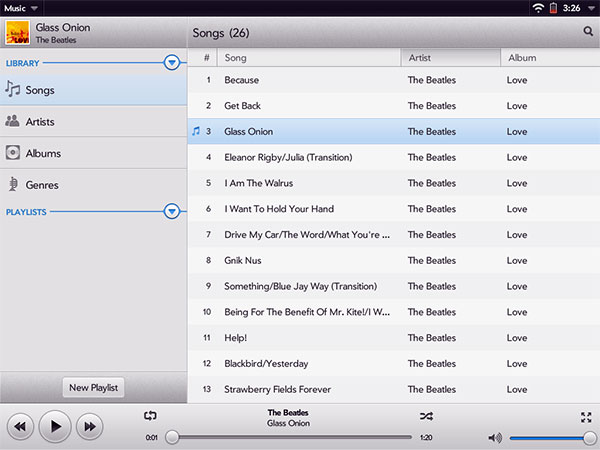This screenshot has width=600, height=450.
Task: Click the 'Songs (26)' heading
Action: (x=221, y=33)
